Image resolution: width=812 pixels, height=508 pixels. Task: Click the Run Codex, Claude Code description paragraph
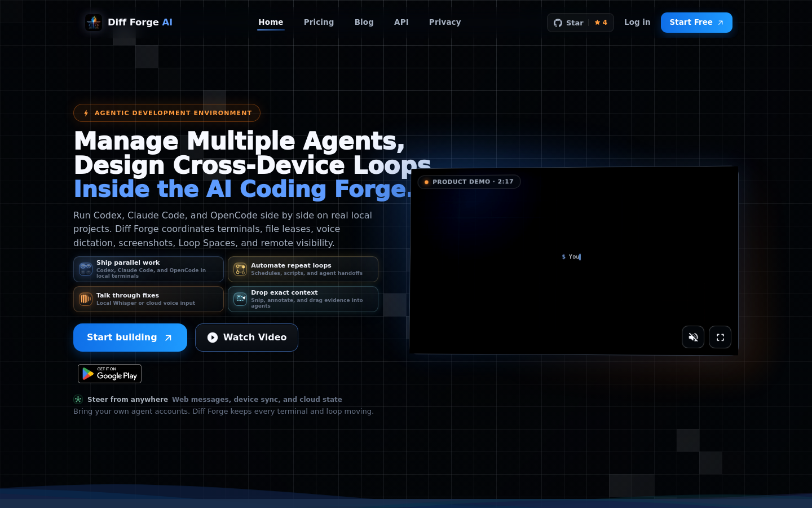223,229
